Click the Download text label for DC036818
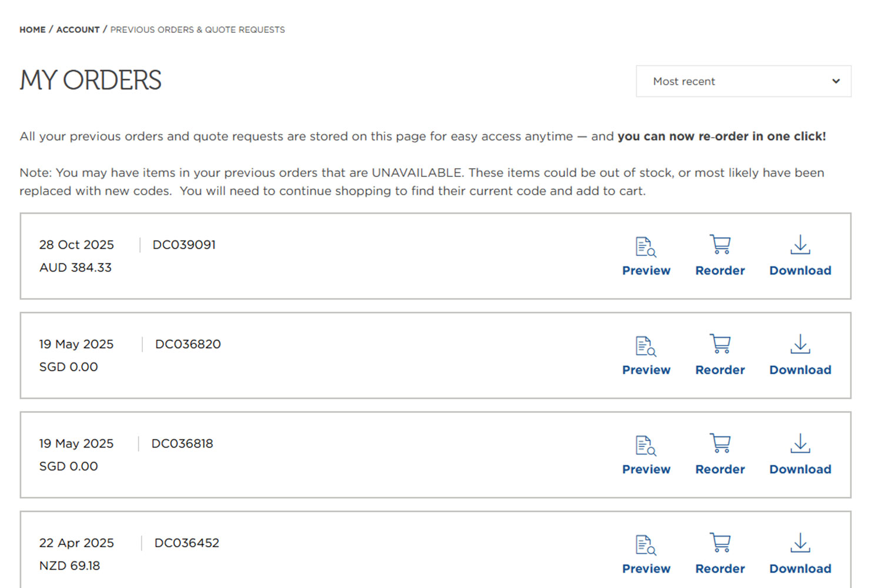This screenshot has width=882, height=588. [x=800, y=469]
